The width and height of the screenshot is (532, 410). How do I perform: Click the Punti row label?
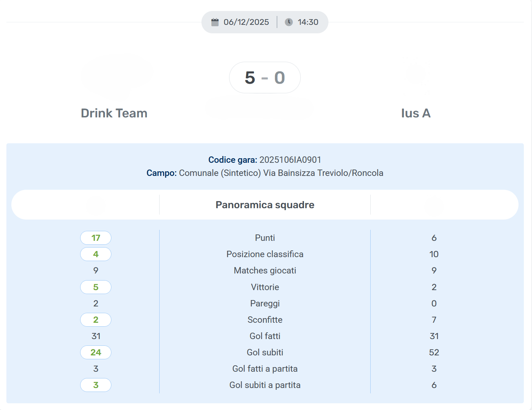(265, 238)
